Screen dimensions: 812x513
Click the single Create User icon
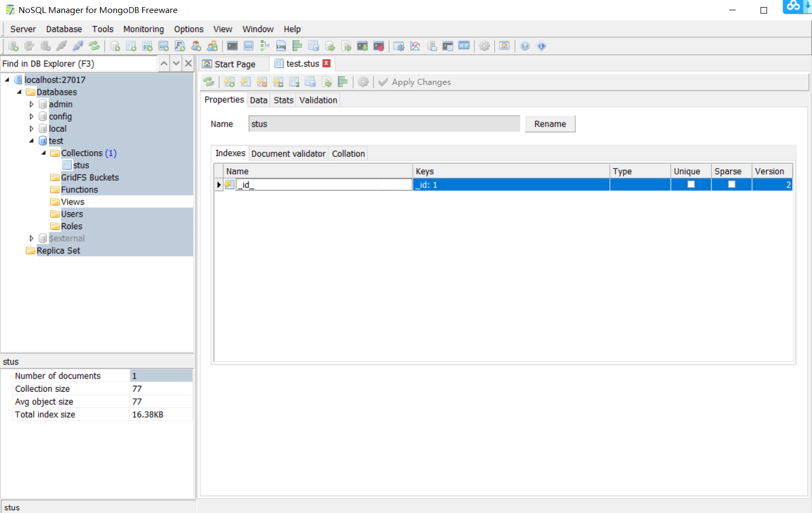click(x=196, y=46)
